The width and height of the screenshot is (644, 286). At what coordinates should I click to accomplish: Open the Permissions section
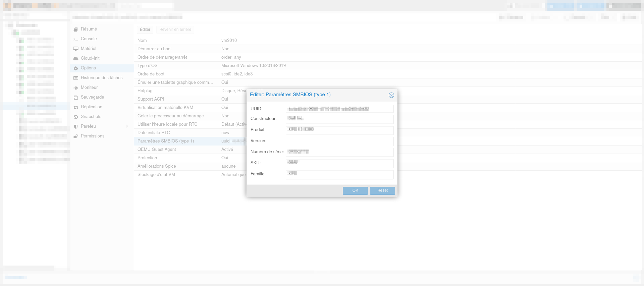coord(102,136)
